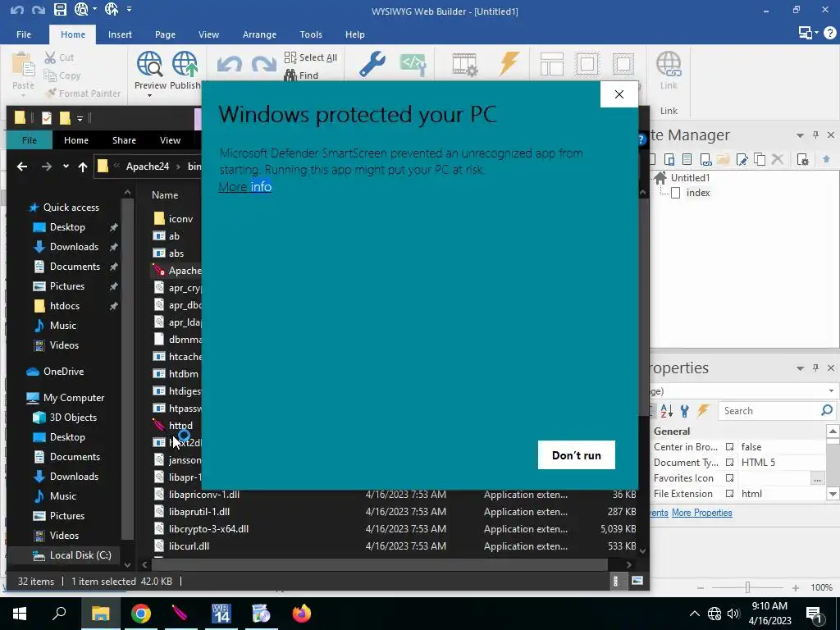Close the Windows protected your PC dialog
840x630 pixels.
coord(619,94)
